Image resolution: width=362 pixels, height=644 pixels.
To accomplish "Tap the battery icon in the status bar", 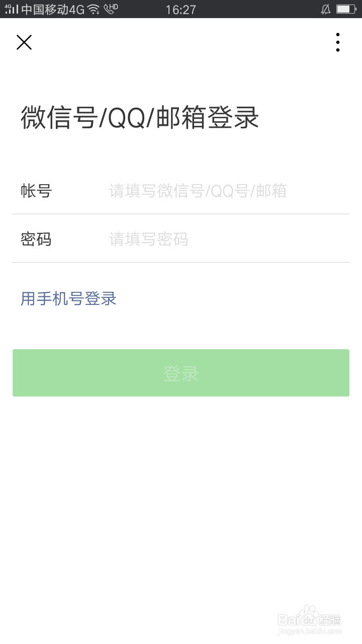I will pos(345,9).
